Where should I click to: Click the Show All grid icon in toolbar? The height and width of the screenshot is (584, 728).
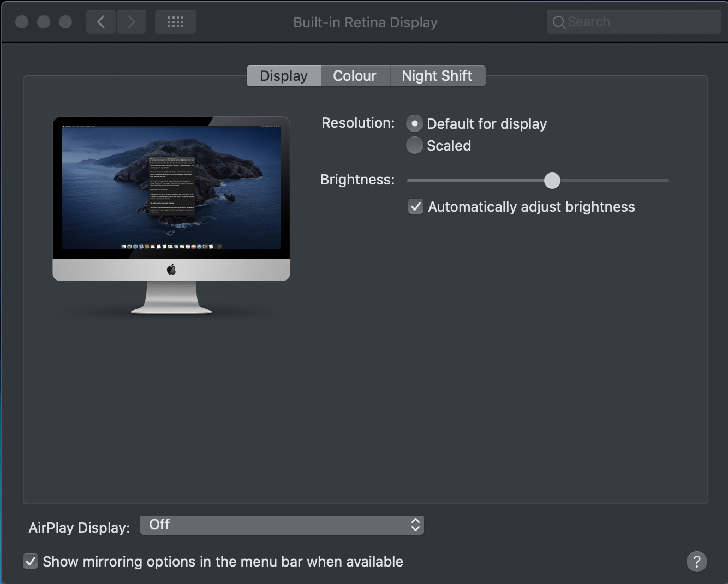pyautogui.click(x=175, y=21)
